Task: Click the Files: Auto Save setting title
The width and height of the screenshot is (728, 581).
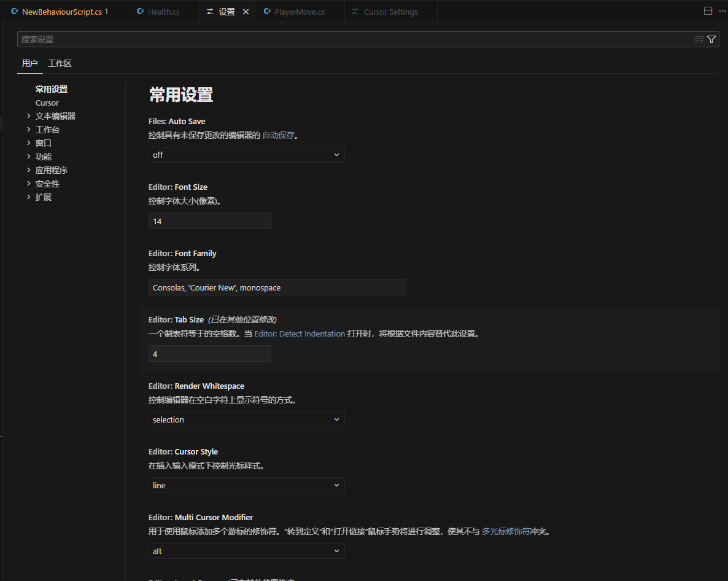Action: (x=177, y=121)
